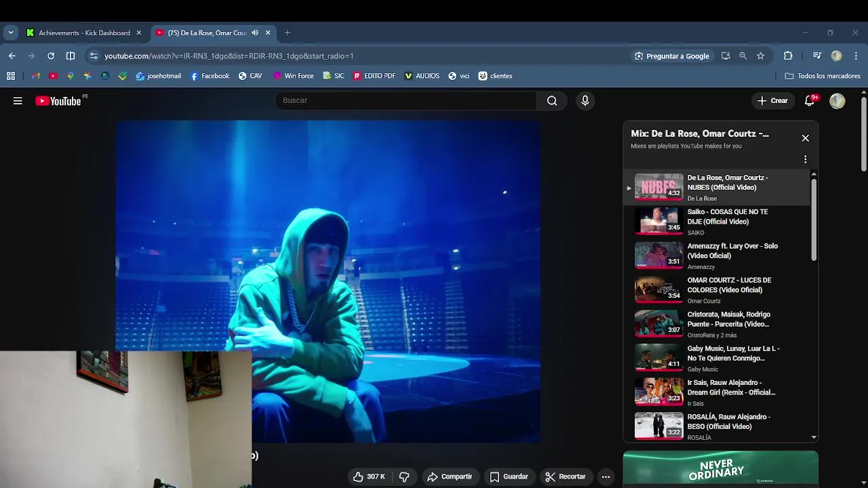The image size is (868, 488).
Task: Open the YouTube hamburger guide menu
Action: pyautogui.click(x=18, y=101)
